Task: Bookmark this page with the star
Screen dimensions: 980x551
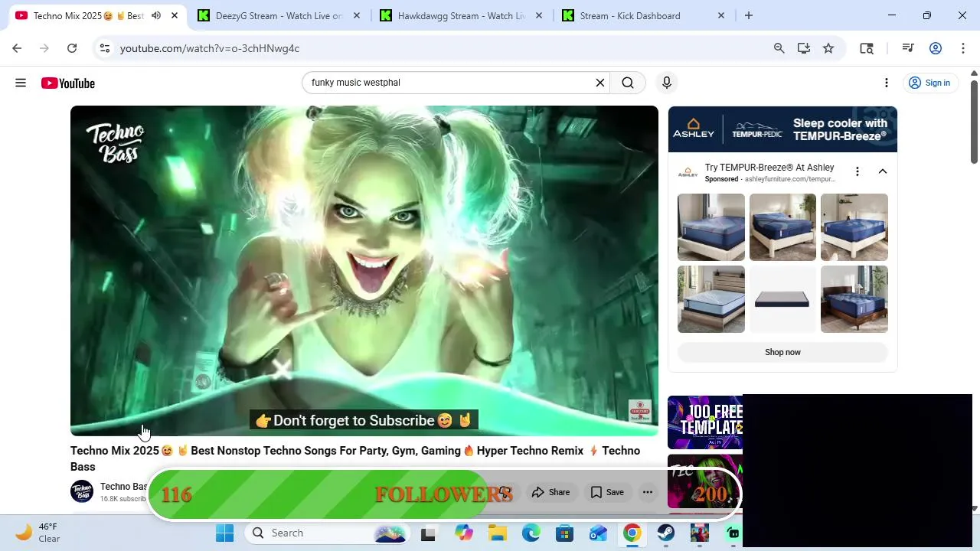Action: (828, 48)
